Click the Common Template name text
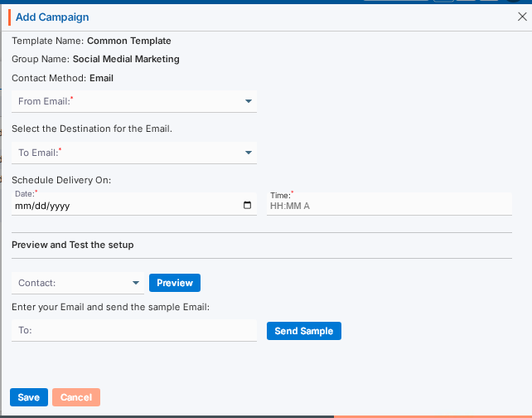 click(128, 40)
